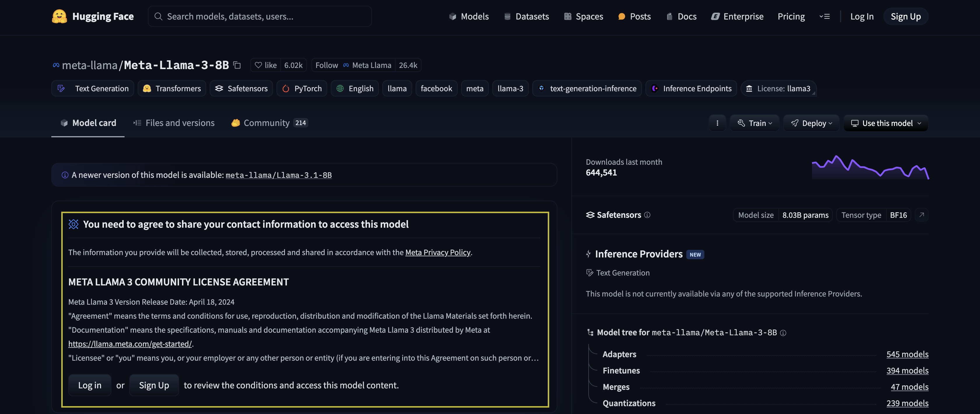
Task: Open the Safetensors external arrow icon
Action: click(x=921, y=215)
